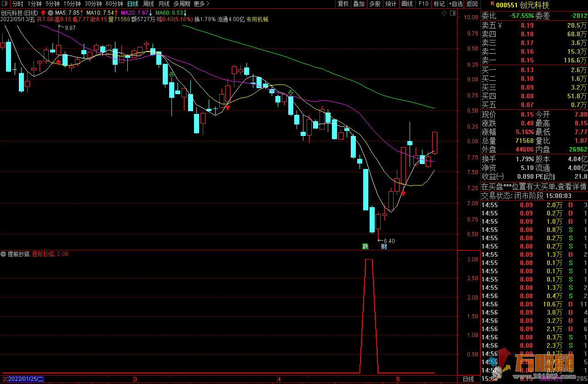Add stock with the +自选 button
588x384 pixels.
(455, 4)
